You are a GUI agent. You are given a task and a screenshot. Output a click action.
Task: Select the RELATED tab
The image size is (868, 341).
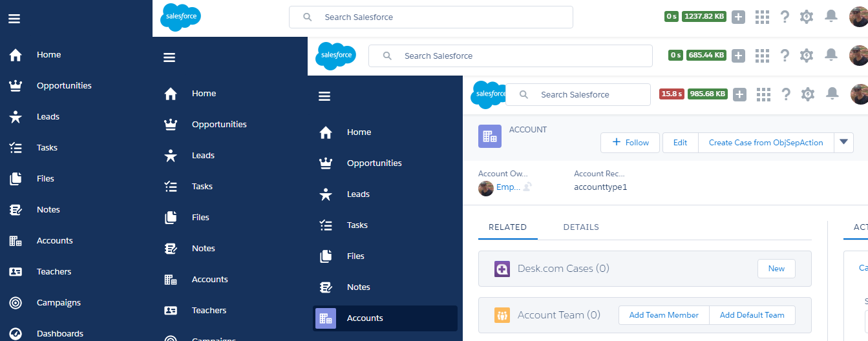point(507,227)
